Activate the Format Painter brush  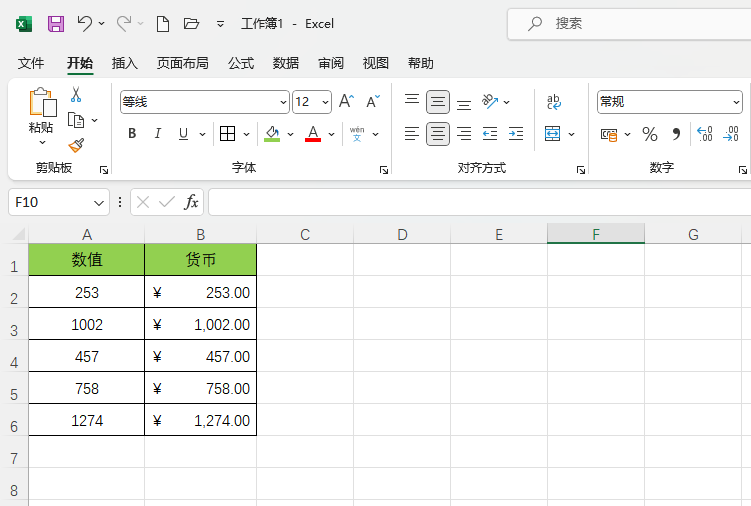click(76, 145)
